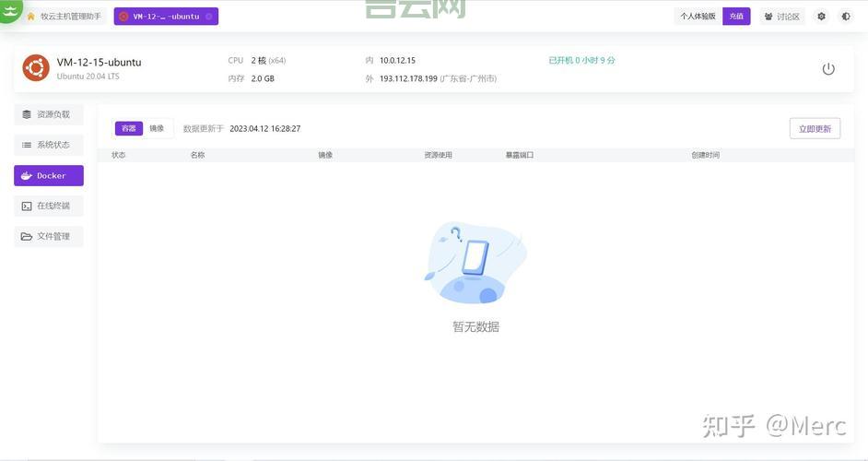This screenshot has height=461, width=868.
Task: Open the 牧云主机管理助手 home tab
Action: 64,17
